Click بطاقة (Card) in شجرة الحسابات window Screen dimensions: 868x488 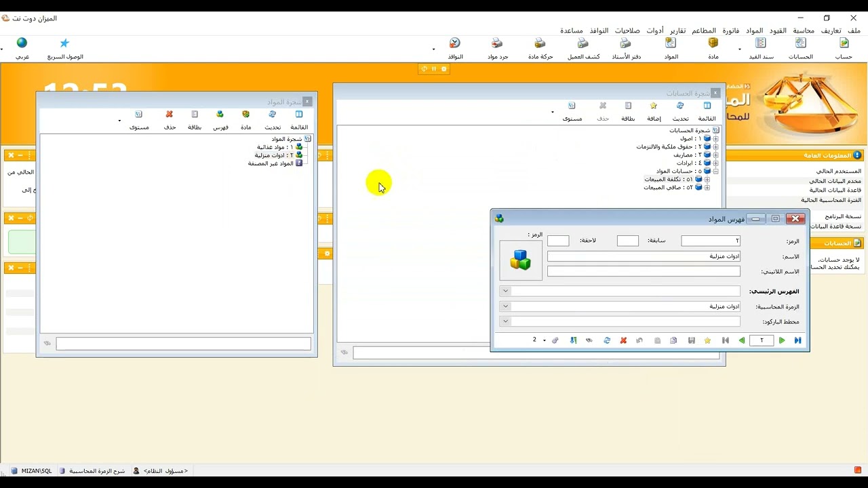tap(628, 113)
